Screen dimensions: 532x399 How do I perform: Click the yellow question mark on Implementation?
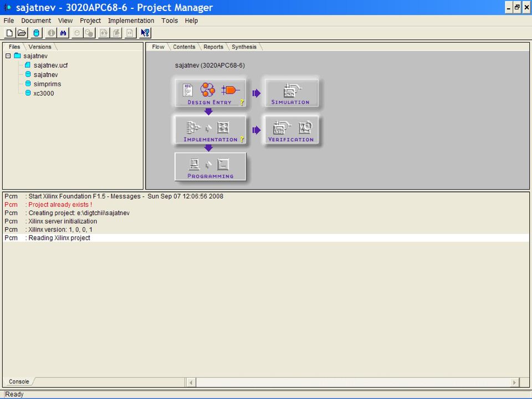tap(242, 139)
